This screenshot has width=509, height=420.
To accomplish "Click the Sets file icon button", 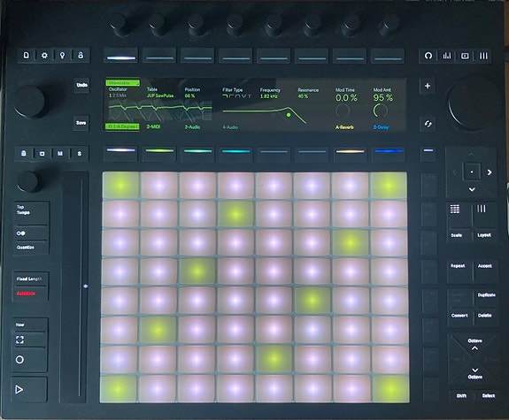I will tap(27, 56).
